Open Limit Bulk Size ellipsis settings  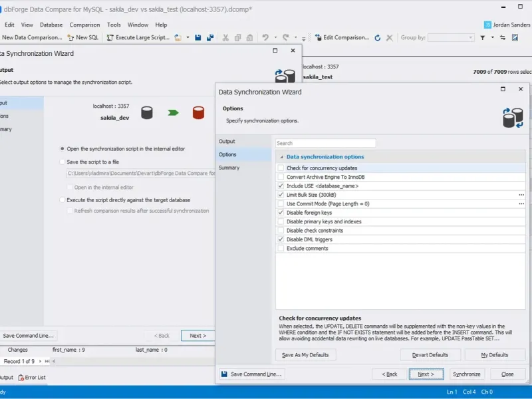tap(521, 195)
